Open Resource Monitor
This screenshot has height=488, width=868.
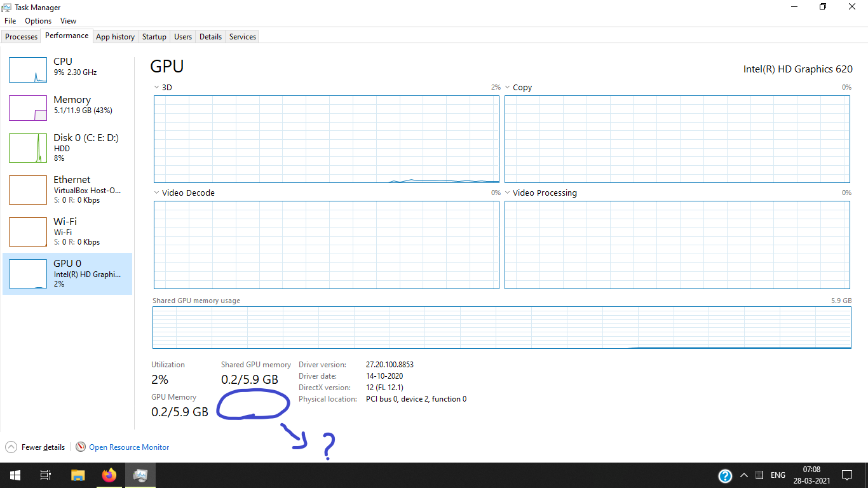pos(128,447)
